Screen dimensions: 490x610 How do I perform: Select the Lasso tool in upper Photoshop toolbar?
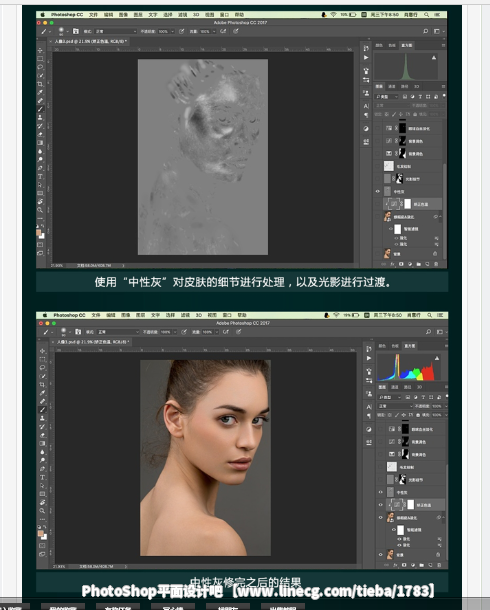pyautogui.click(x=40, y=67)
